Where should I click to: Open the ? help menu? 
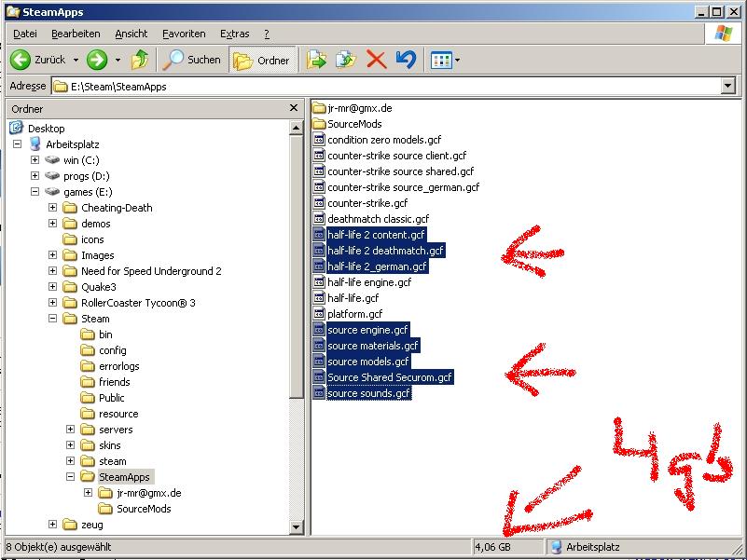[267, 34]
